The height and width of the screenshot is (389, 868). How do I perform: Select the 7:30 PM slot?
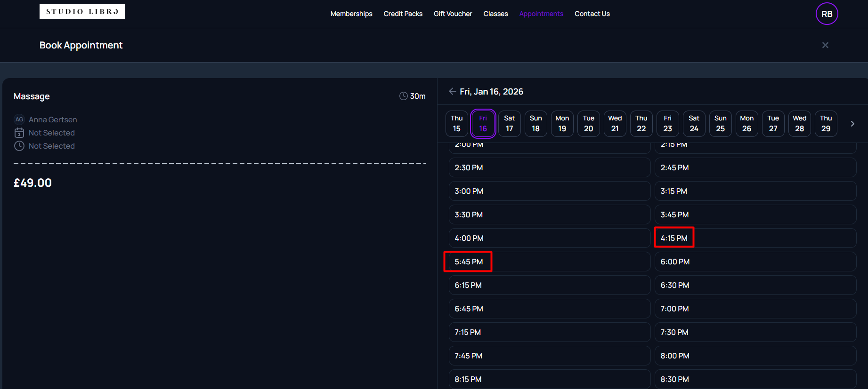pos(755,332)
